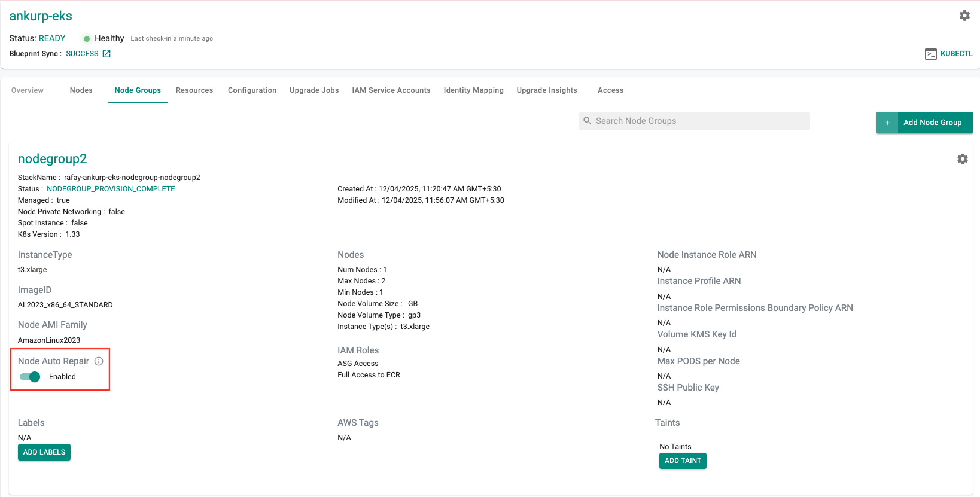This screenshot has width=980, height=497.
Task: View the IAM Service Accounts tab
Action: 391,90
